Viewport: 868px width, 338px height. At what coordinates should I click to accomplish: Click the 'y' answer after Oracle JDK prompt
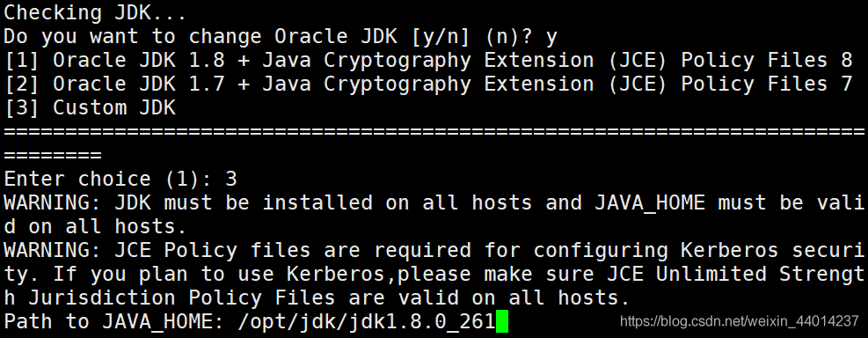coord(551,38)
